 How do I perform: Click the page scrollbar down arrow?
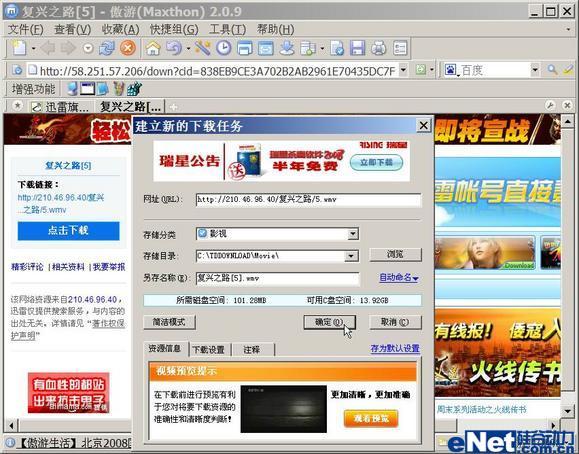[x=568, y=410]
